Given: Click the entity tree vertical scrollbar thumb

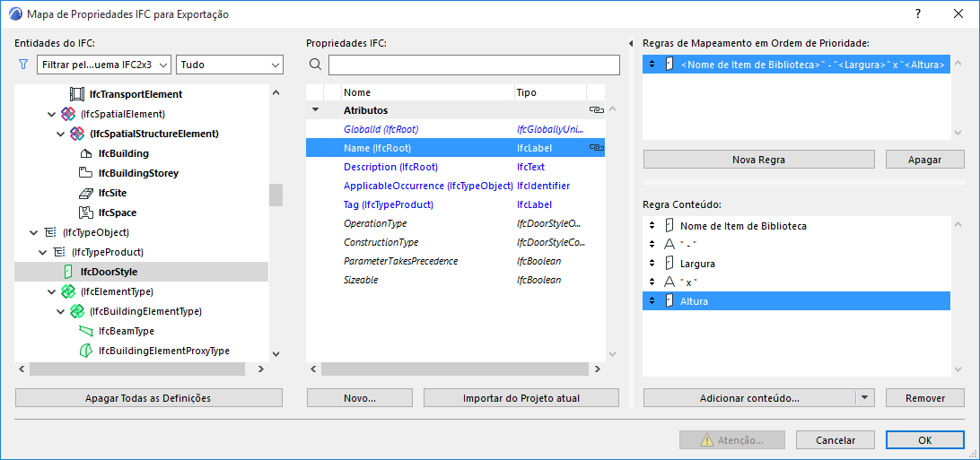Looking at the screenshot, I should coord(276,195).
